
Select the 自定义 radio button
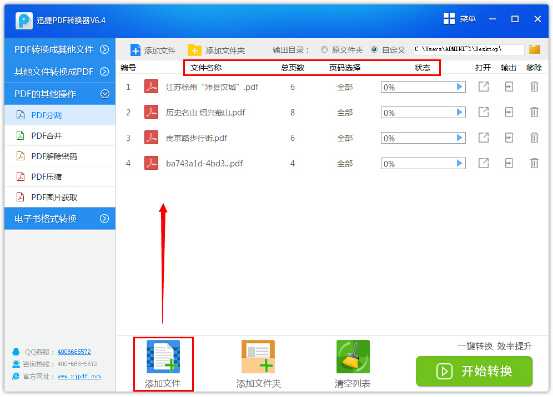[x=375, y=50]
